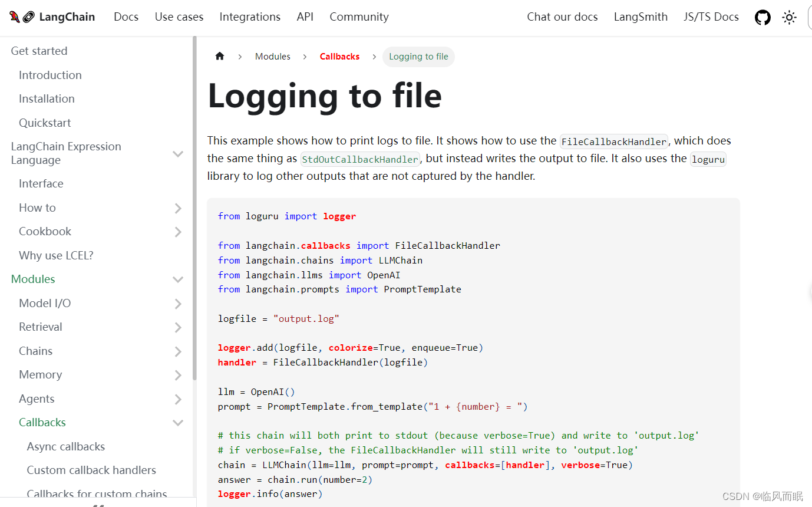Open the Interface sidebar page
Viewport: 812px width, 507px height.
coord(41,184)
